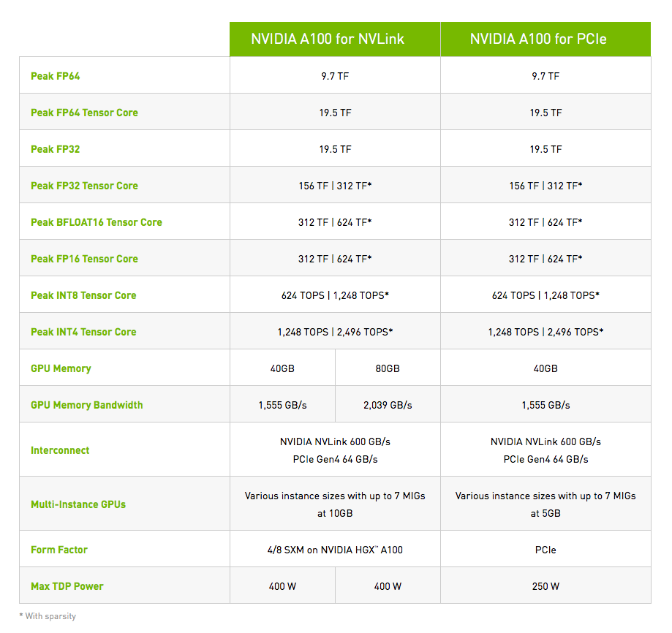Click the PCIe "40GB" GPU Memory cell

(545, 368)
